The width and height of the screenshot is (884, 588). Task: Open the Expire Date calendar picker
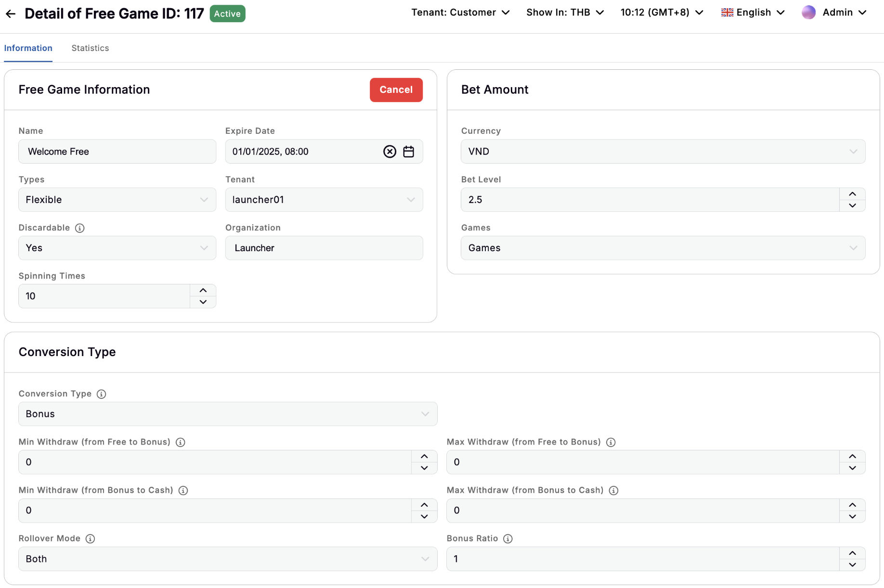coord(408,152)
